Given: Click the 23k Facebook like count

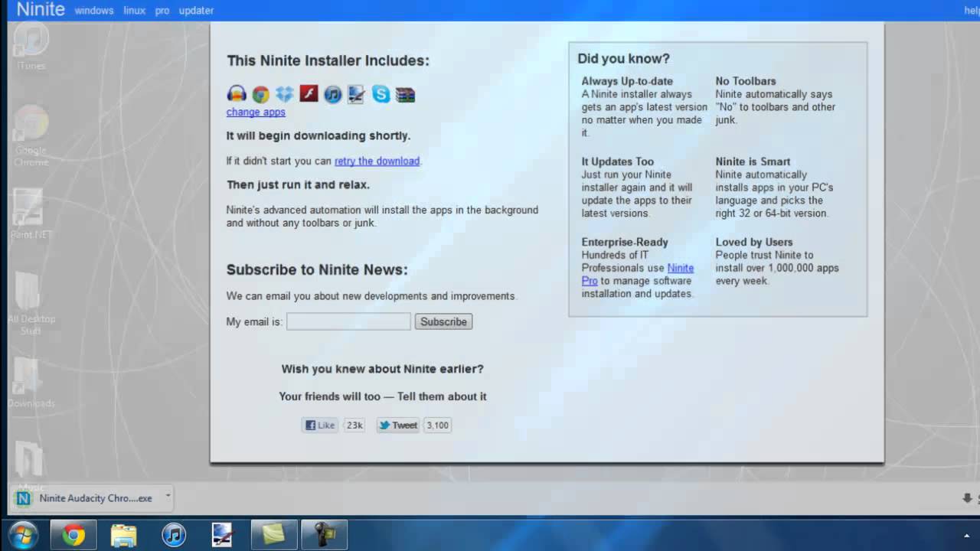Looking at the screenshot, I should pyautogui.click(x=354, y=425).
